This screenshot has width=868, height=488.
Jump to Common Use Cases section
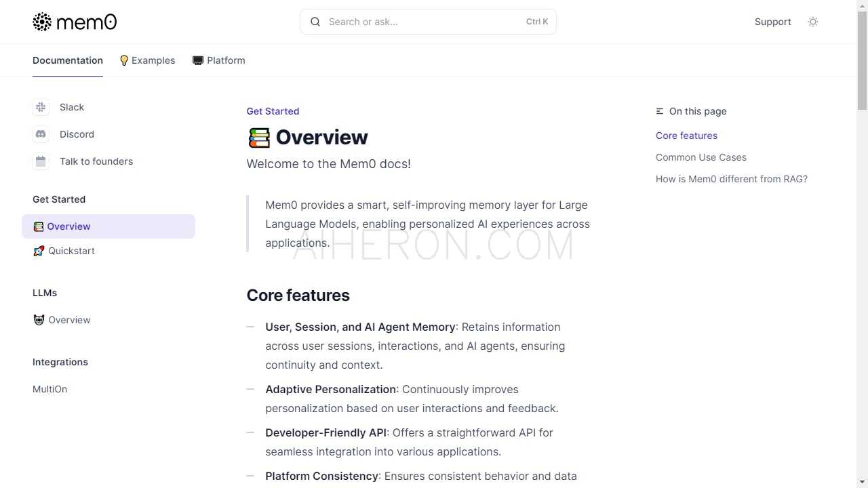tap(701, 157)
